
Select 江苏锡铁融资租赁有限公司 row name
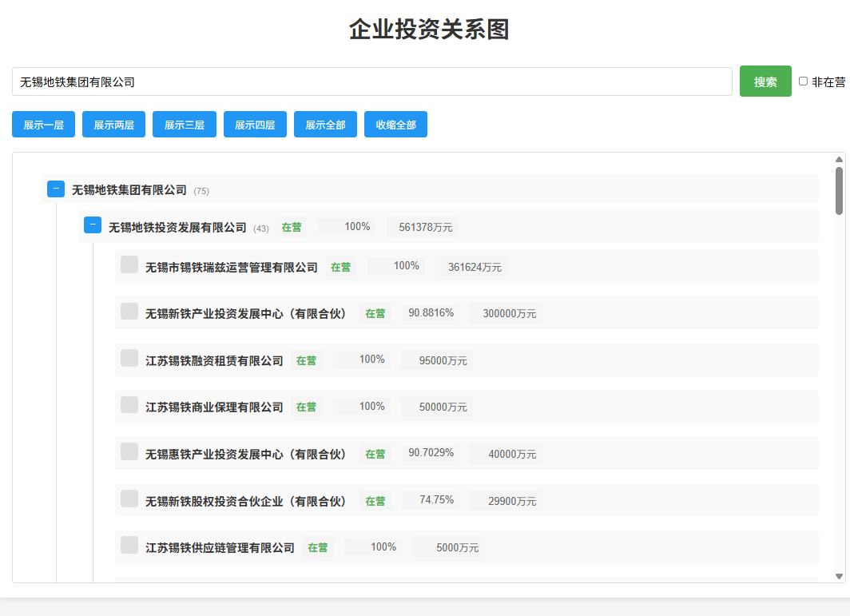pyautogui.click(x=214, y=360)
